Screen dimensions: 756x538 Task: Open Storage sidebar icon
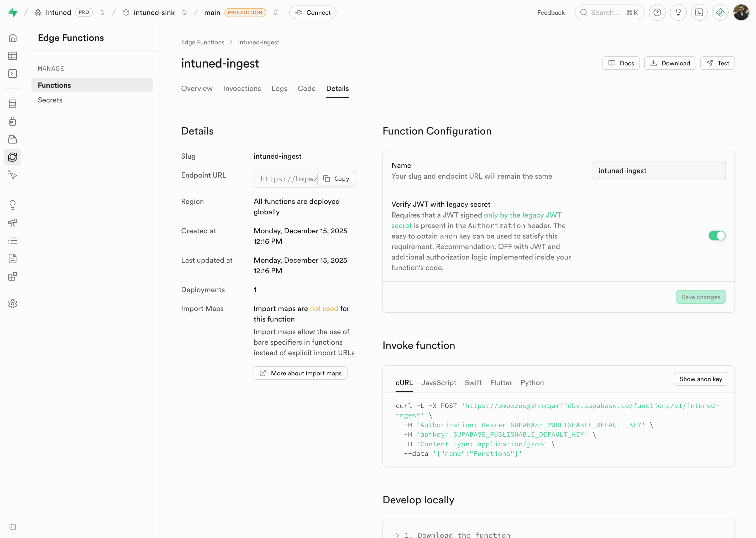13,139
